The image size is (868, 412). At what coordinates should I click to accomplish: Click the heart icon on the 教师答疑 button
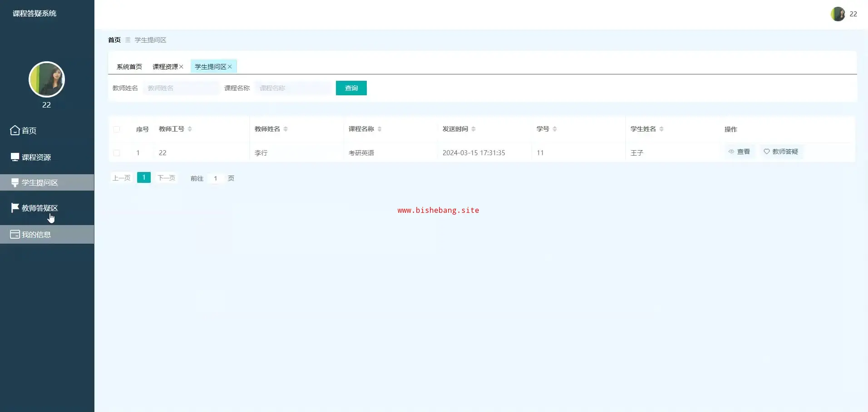[767, 152]
